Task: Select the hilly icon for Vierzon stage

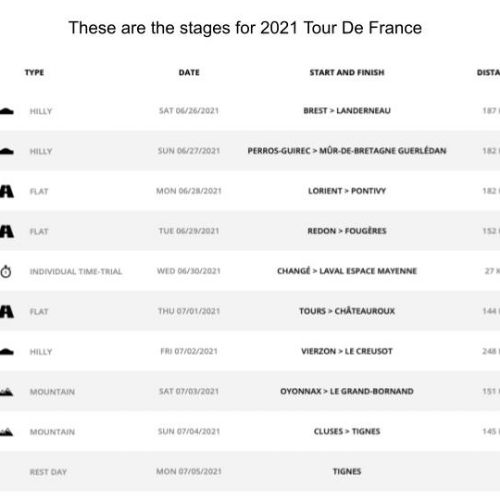Action: coord(7,352)
